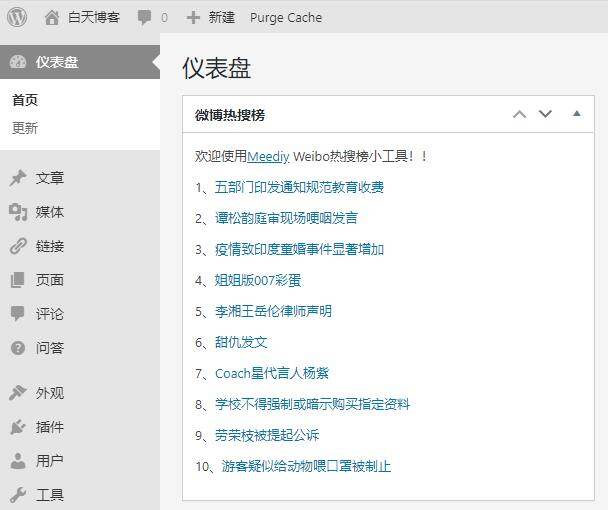Click the question mark icon for 问答
Viewport: 608px width, 510px height.
point(18,348)
